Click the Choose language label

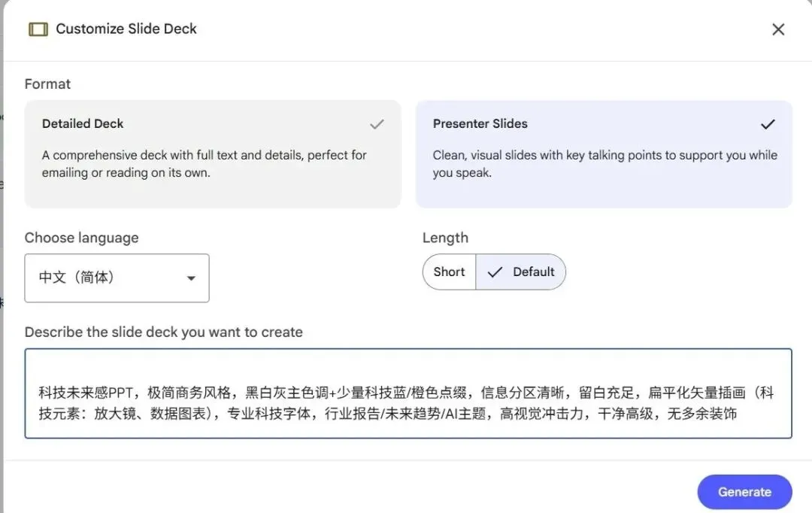click(x=81, y=238)
